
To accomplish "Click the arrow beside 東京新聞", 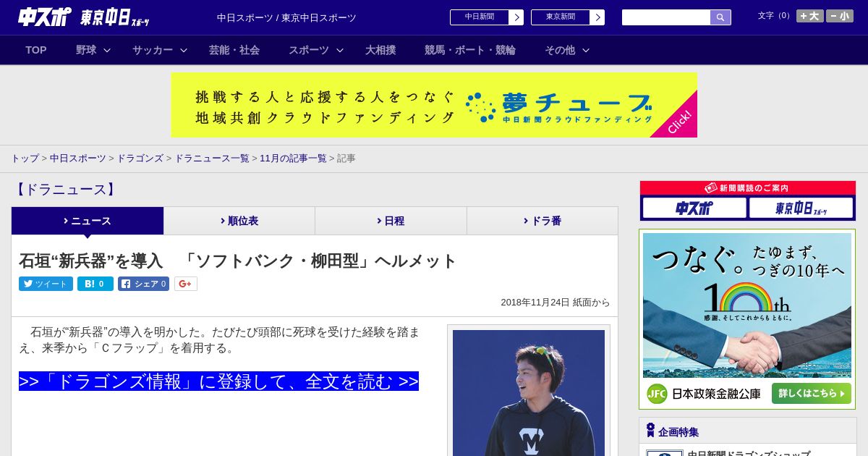I will point(597,17).
